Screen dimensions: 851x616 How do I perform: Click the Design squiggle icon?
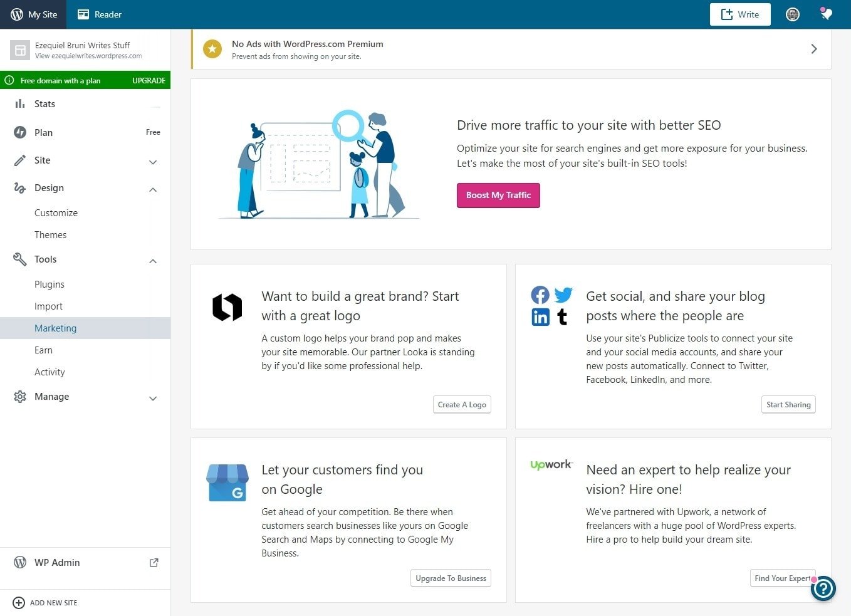click(x=20, y=188)
